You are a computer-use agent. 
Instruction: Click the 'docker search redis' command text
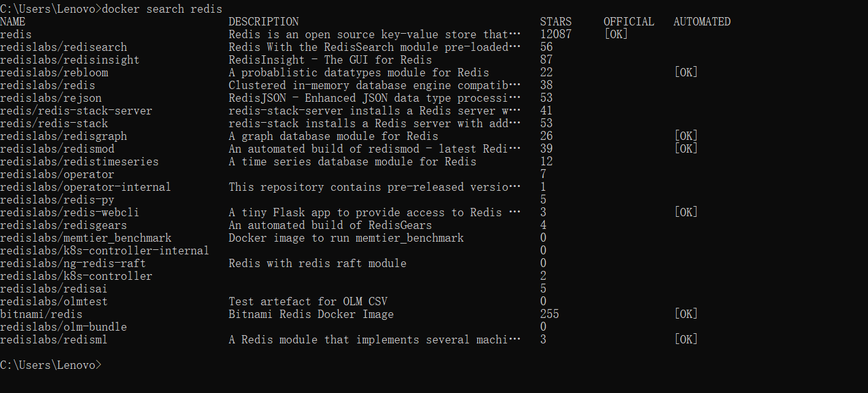162,9
